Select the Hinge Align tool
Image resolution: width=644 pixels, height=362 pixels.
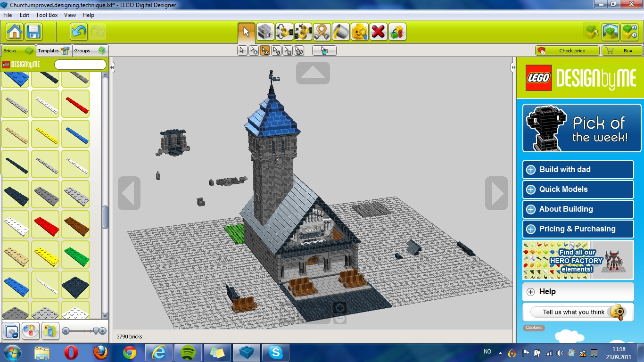click(x=303, y=32)
